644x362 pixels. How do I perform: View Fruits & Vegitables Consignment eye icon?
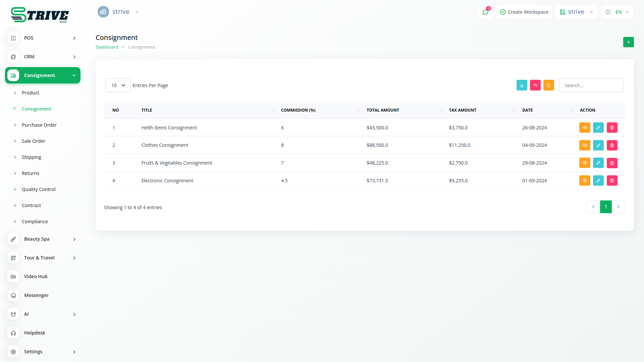click(584, 163)
